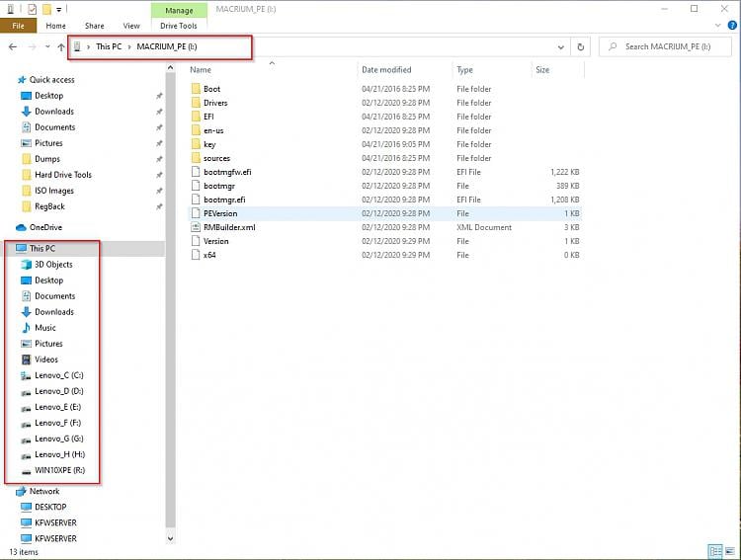Viewport: 741px width, 560px height.
Task: Sort files by Date modified column
Action: (x=386, y=70)
